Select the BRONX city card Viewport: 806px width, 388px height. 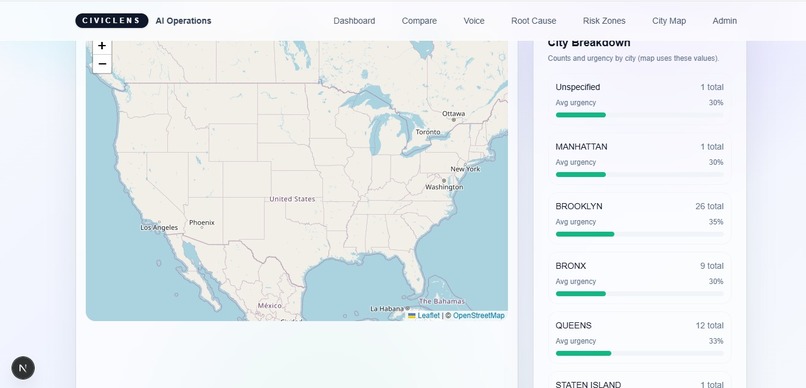pyautogui.click(x=639, y=279)
